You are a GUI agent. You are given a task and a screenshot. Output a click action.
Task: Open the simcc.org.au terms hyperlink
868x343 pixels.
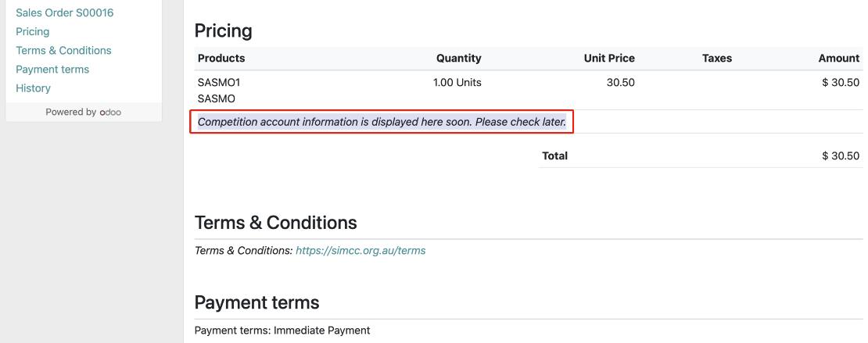click(x=360, y=251)
